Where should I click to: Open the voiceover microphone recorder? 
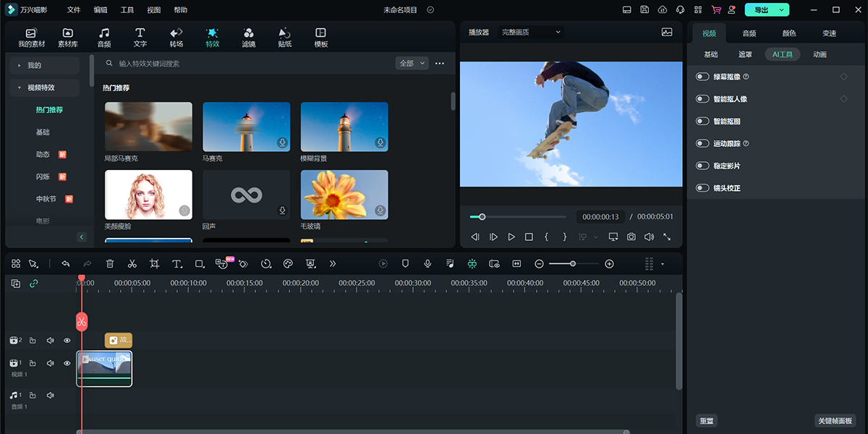tap(427, 264)
